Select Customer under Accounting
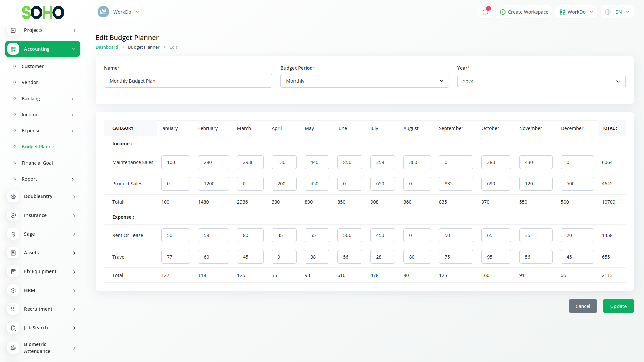Image resolution: width=644 pixels, height=362 pixels. tap(33, 66)
